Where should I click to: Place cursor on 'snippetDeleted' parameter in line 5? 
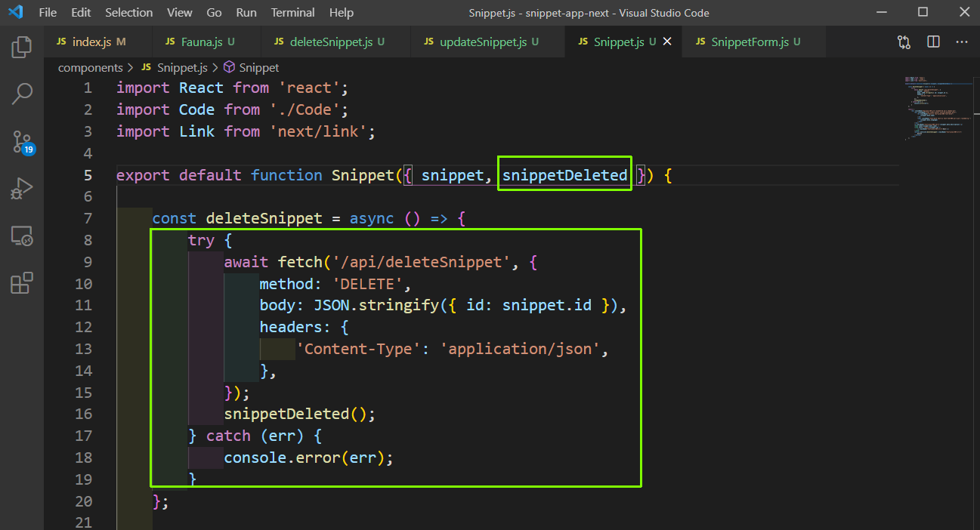(565, 175)
